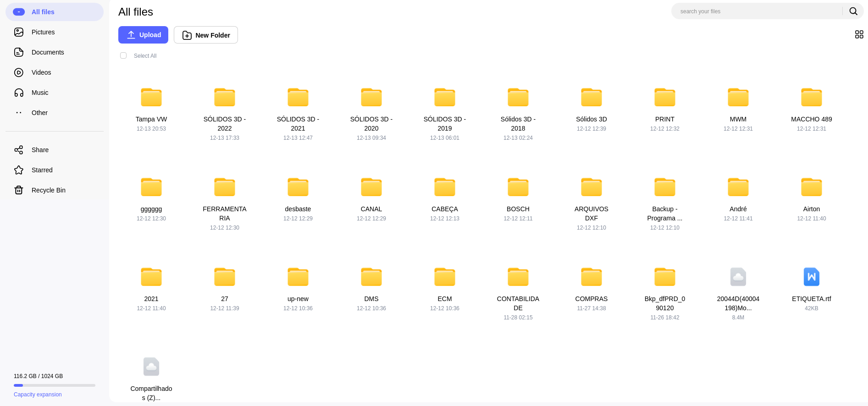
Task: Open the Recycle Bin trash icon
Action: (19, 190)
